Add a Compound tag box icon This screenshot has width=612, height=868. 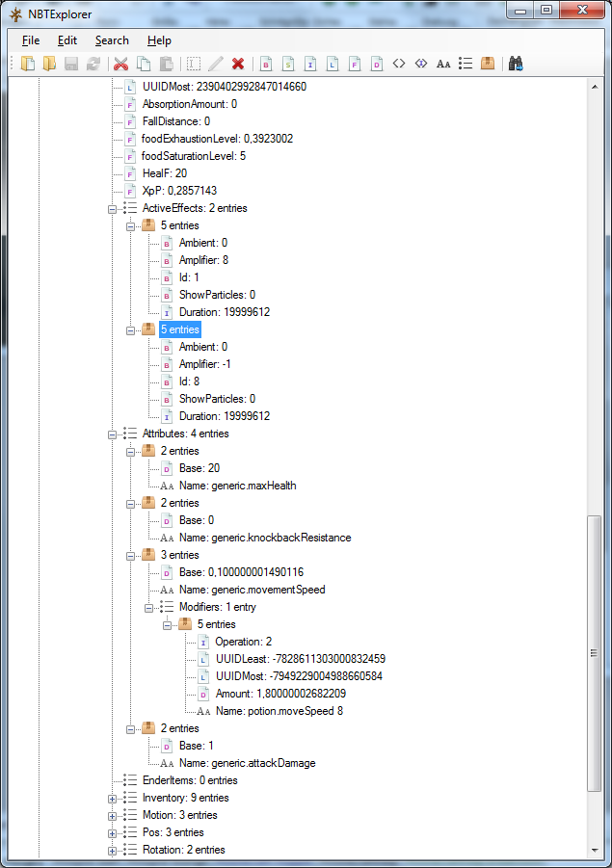[488, 64]
